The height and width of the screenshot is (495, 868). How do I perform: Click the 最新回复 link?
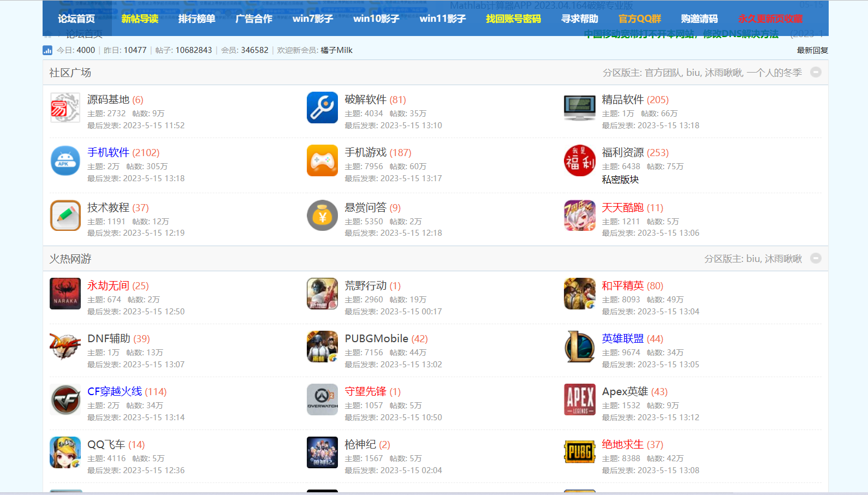812,50
